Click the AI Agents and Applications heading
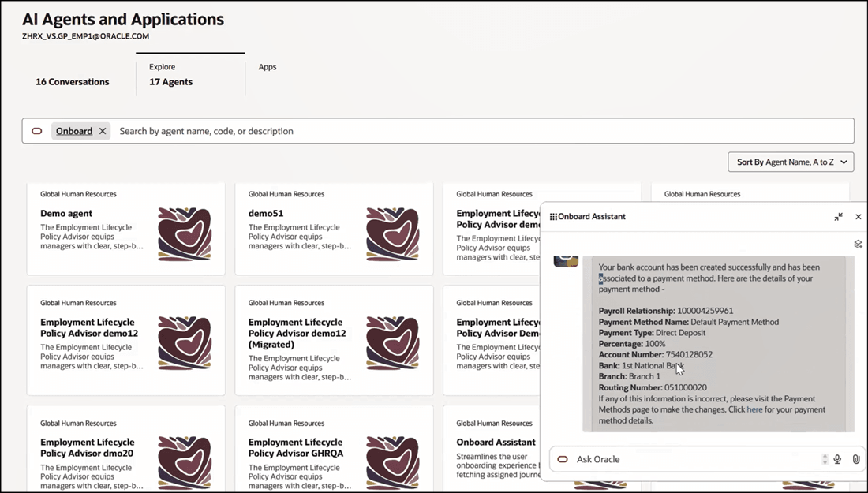The height and width of the screenshot is (493, 868). (123, 20)
